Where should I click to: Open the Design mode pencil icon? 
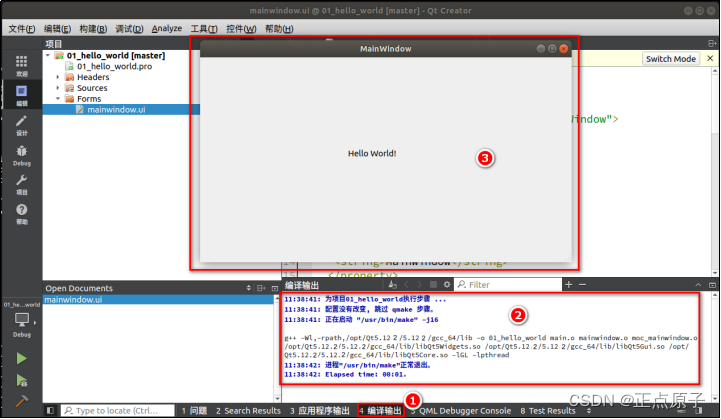pos(22,125)
